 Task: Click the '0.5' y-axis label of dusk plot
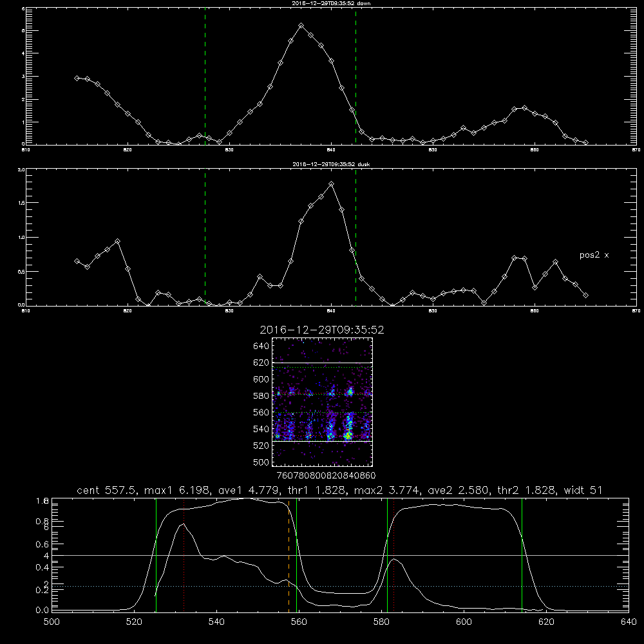21,272
